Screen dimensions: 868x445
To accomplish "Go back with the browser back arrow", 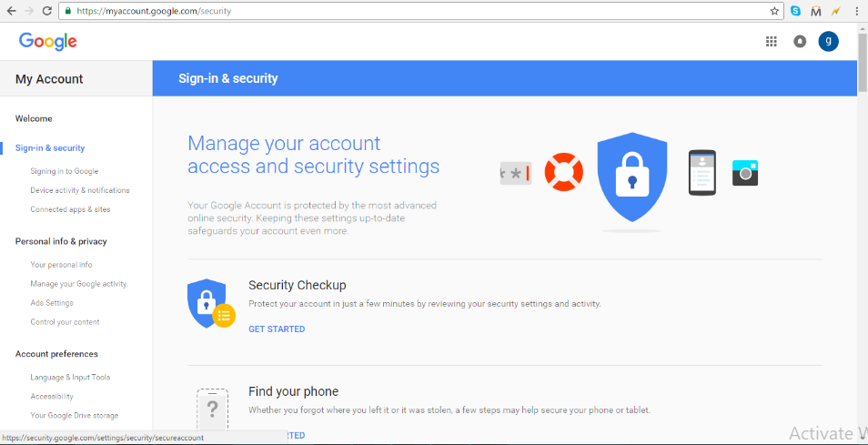I will [x=11, y=11].
